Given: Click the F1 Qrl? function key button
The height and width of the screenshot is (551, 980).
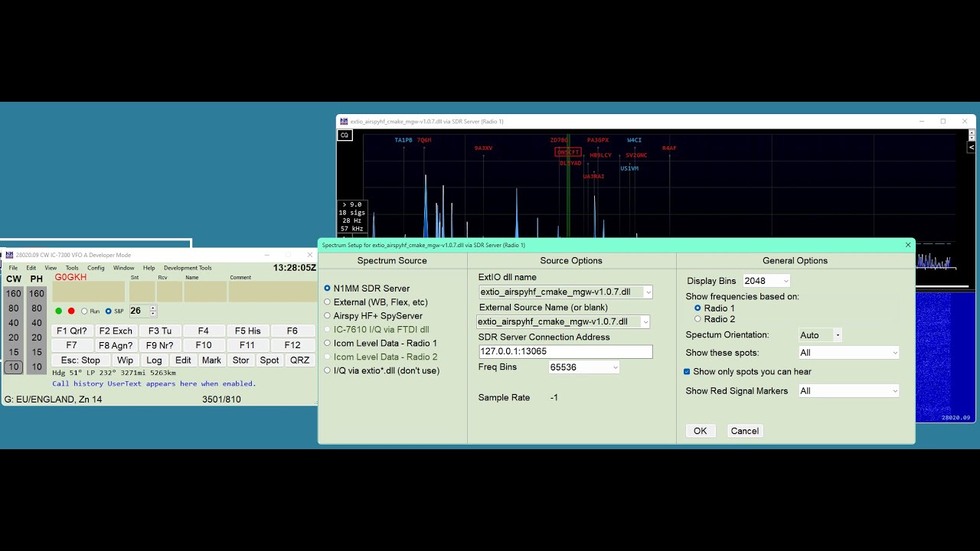Looking at the screenshot, I should click(72, 331).
